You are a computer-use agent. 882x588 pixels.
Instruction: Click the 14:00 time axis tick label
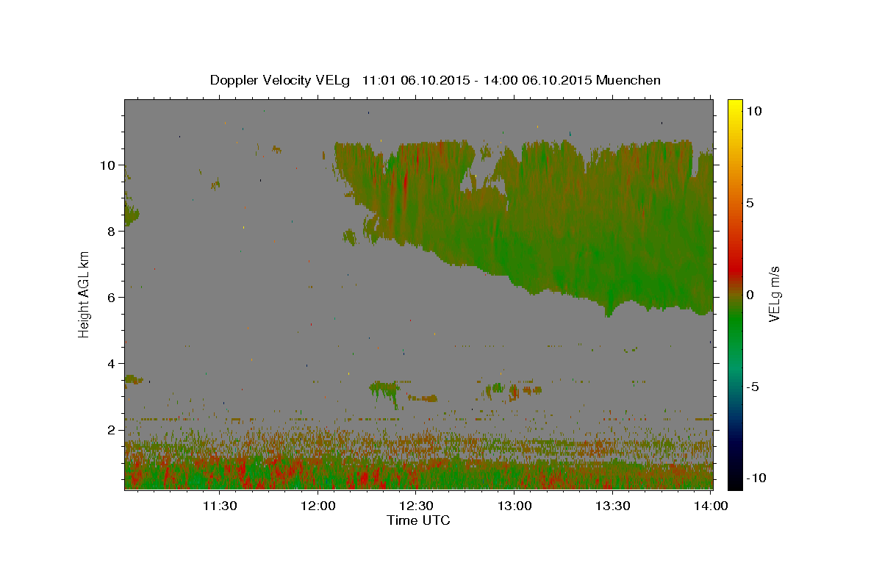[711, 506]
